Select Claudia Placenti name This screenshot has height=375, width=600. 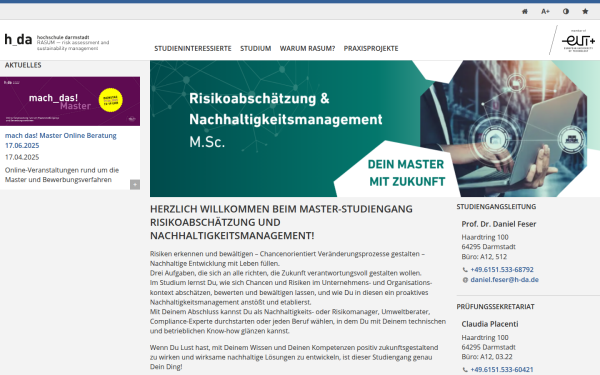point(490,324)
